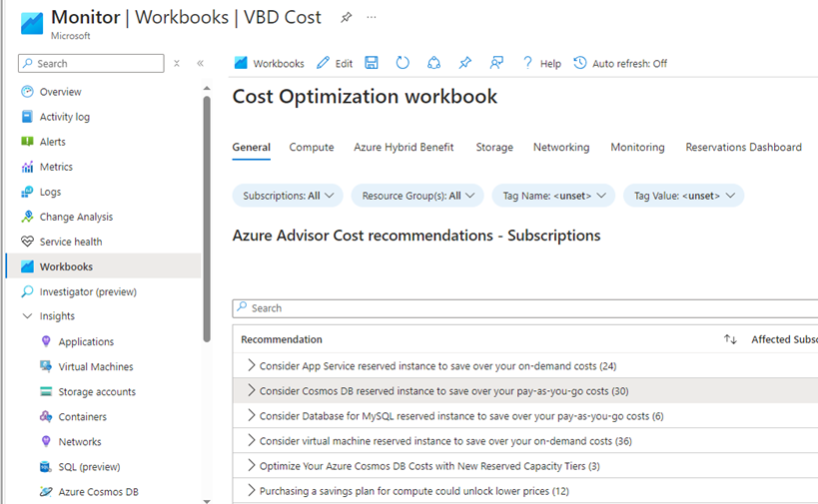Open the Resource Group(s): All dropdown
The width and height of the screenshot is (818, 504).
[417, 196]
